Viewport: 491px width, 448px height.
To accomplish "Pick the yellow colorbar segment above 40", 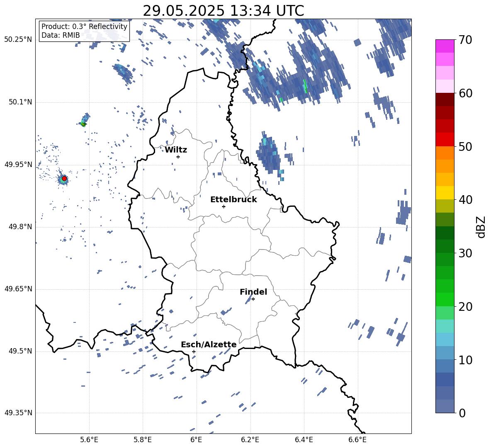I will point(445,193).
